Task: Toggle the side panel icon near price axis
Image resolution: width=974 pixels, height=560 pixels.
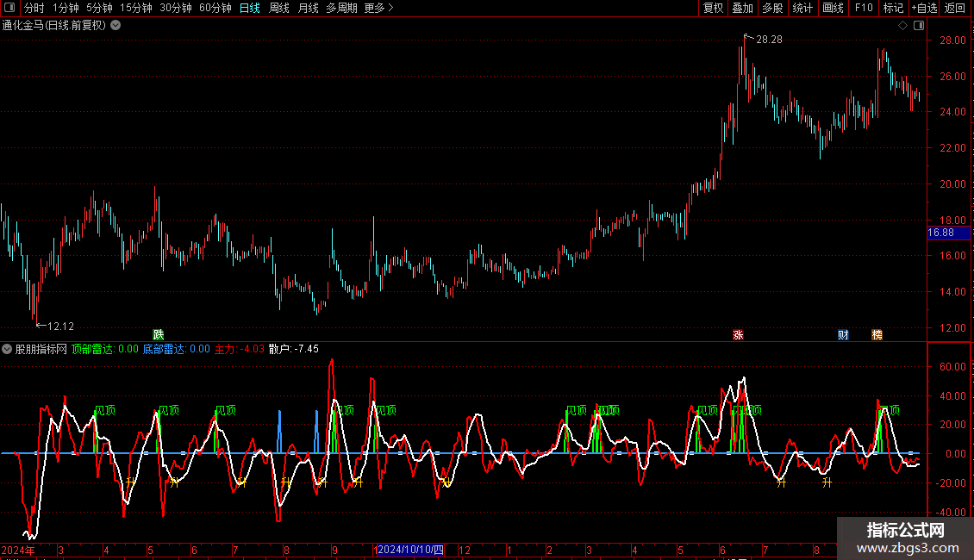Action: 919,26
